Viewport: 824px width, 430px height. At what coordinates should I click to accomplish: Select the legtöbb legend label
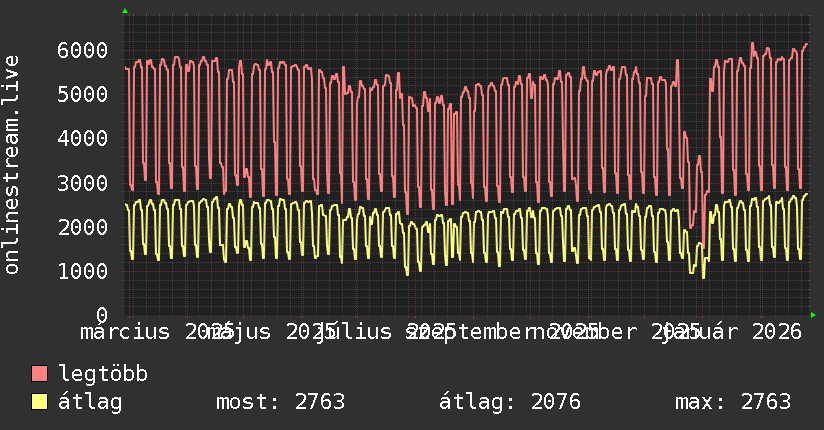(103, 374)
